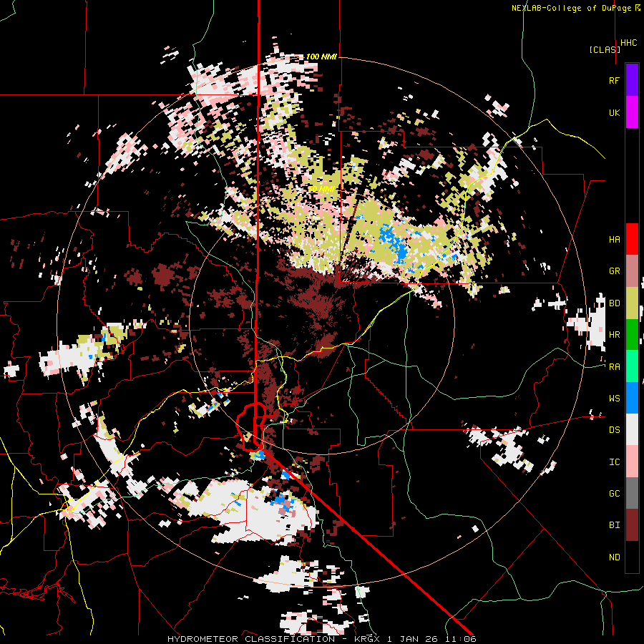644x644 pixels.
Task: Click the IC pink legend swatch
Action: pos(632,462)
